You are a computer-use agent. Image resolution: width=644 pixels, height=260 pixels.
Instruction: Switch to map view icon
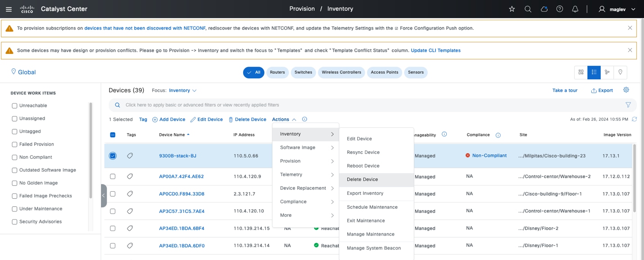tap(621, 72)
